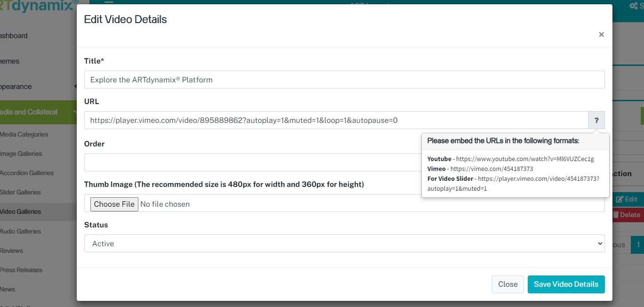The height and width of the screenshot is (307, 644).
Task: Expand the Appearance sidebar menu
Action: coord(38,87)
